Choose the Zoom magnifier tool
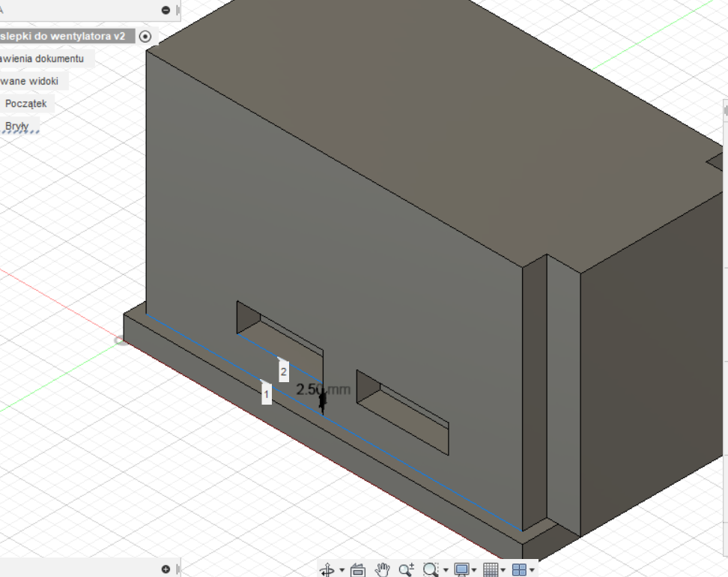Screen dimensions: 728x577 click(406, 570)
